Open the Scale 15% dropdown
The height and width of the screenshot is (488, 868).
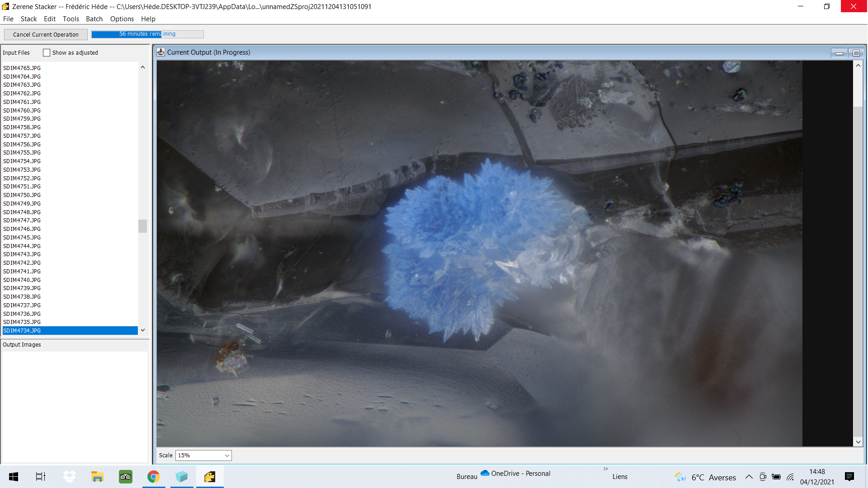[x=203, y=455]
